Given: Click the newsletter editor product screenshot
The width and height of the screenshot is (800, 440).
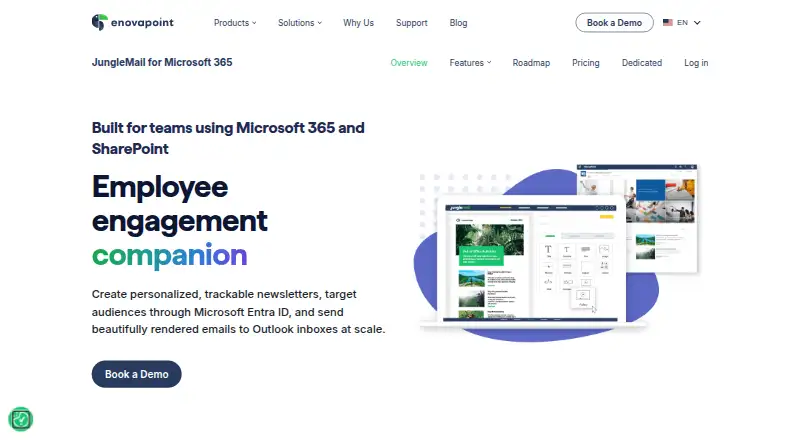Looking at the screenshot, I should tap(531, 261).
